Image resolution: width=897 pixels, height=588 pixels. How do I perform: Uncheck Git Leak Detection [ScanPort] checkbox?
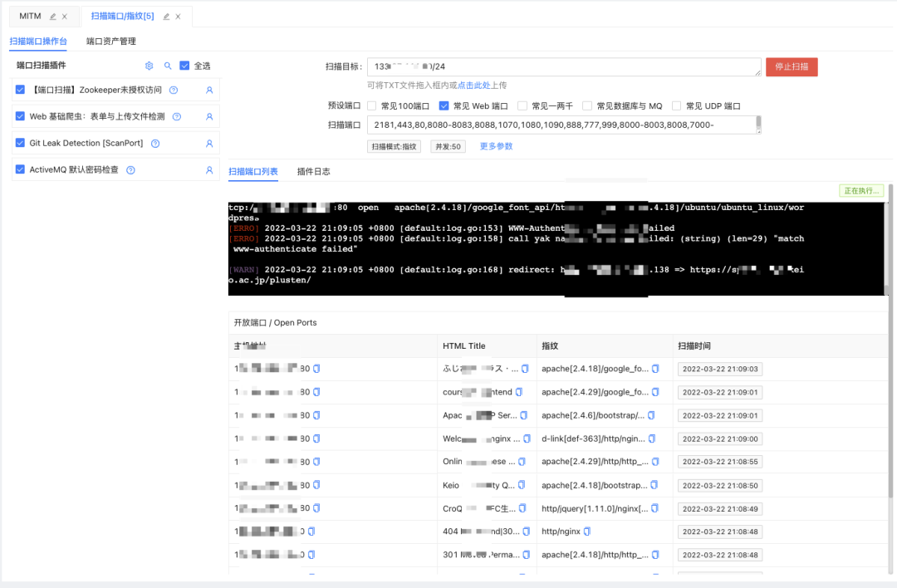click(20, 143)
